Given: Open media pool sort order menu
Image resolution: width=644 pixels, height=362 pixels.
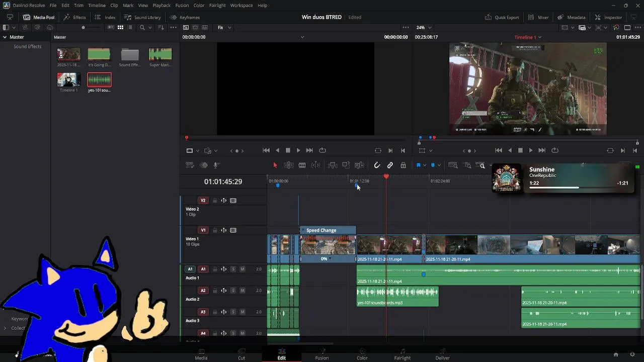Looking at the screenshot, I should (161, 28).
